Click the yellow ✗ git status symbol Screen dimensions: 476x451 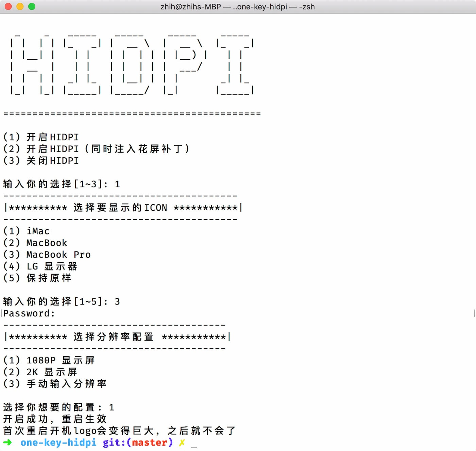(x=182, y=442)
